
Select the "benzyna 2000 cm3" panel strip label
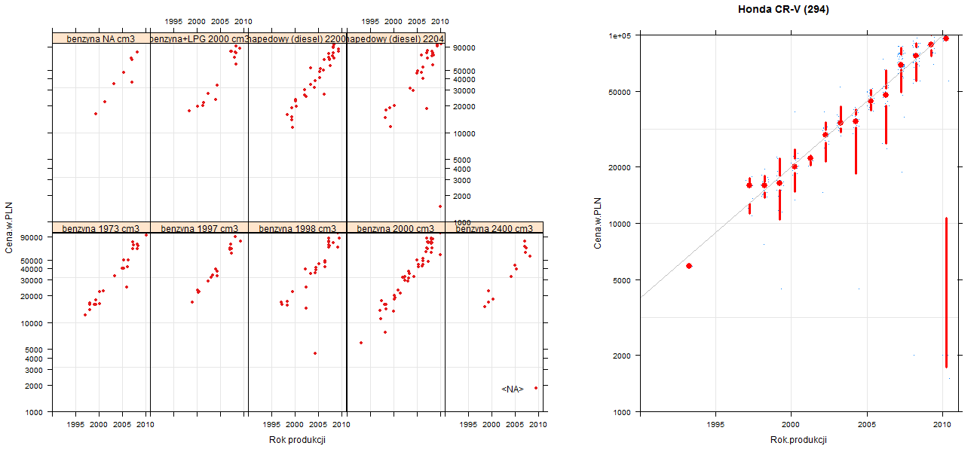[x=395, y=228]
